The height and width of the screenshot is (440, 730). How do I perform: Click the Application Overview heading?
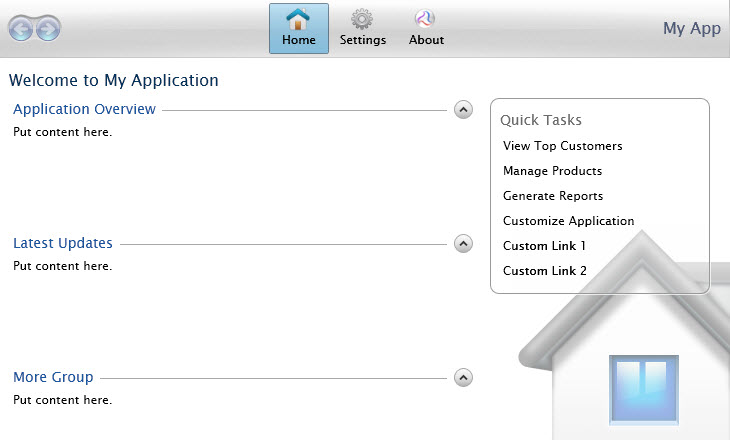pos(84,109)
